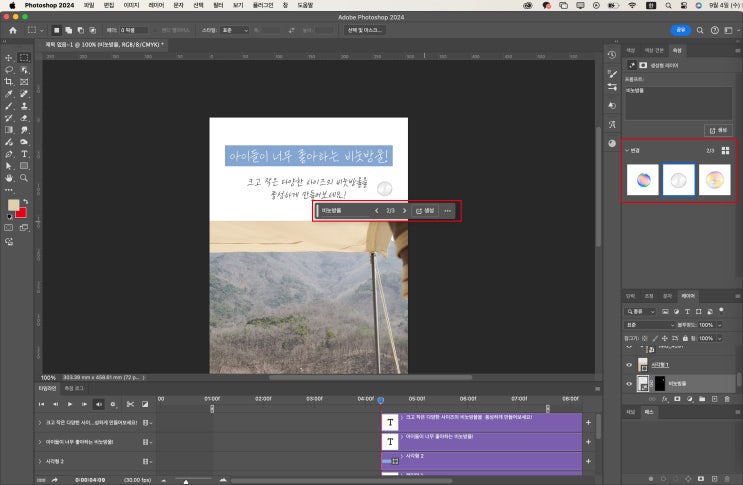Expand the 사각형 2 timeline track
Screen dimensions: 743x485
click(x=39, y=461)
